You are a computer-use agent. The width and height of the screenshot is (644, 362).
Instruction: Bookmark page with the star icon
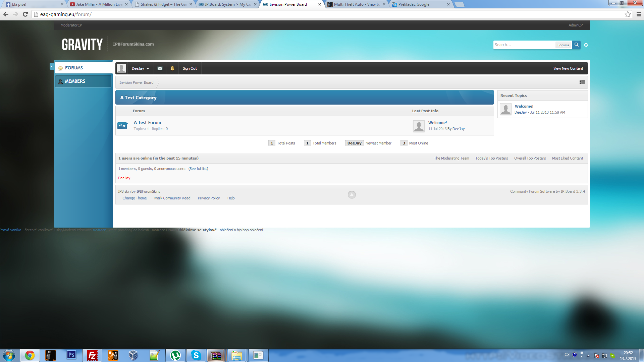pos(628,14)
